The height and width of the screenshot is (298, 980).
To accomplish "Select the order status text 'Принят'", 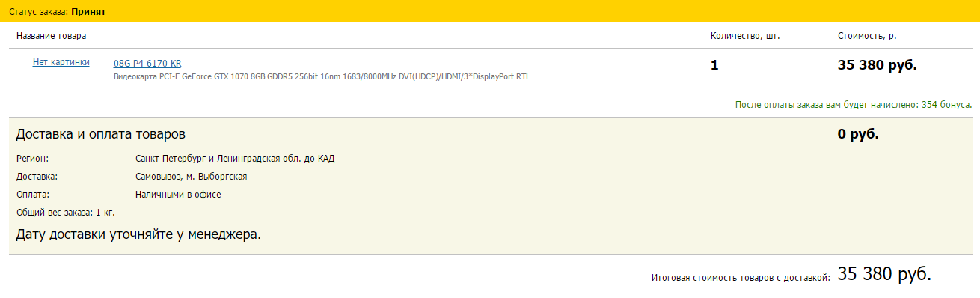I will point(88,13).
